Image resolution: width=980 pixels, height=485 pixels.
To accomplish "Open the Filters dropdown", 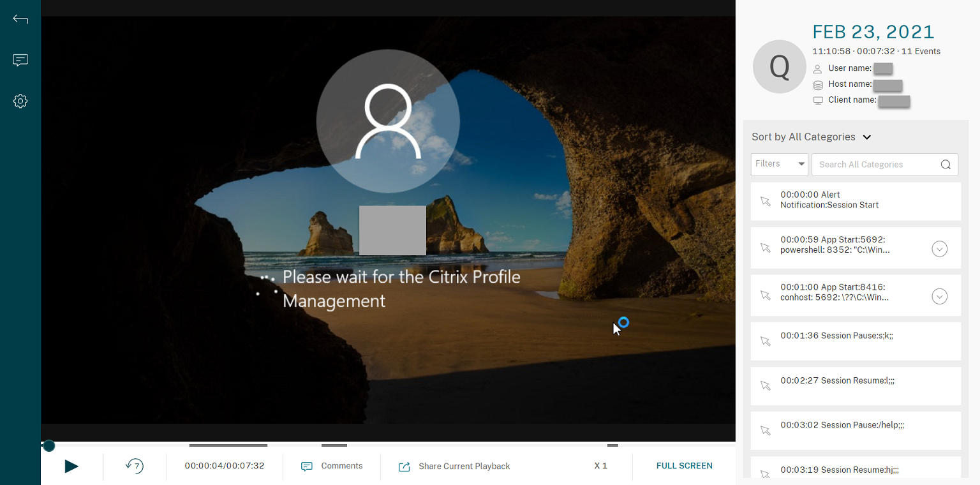I will coord(779,164).
